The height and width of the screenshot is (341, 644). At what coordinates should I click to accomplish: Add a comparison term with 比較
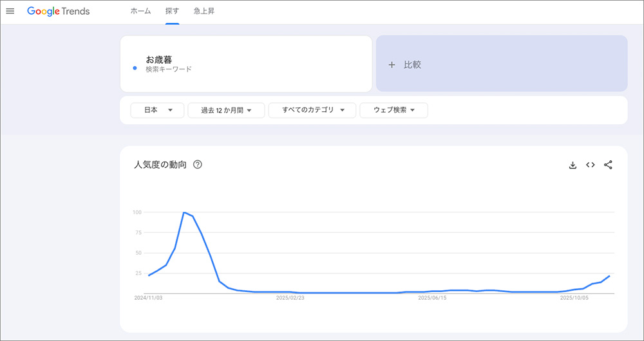point(502,64)
